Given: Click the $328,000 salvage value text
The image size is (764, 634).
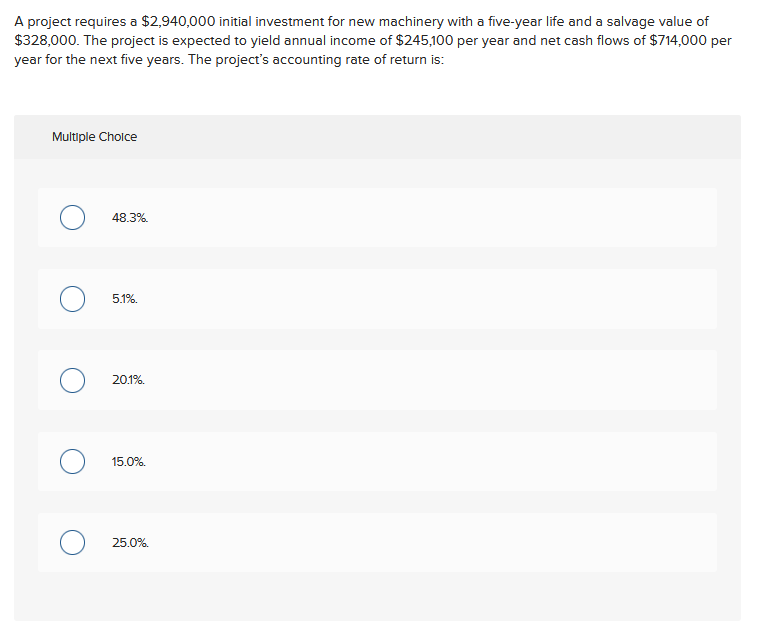Looking at the screenshot, I should pos(46,40).
